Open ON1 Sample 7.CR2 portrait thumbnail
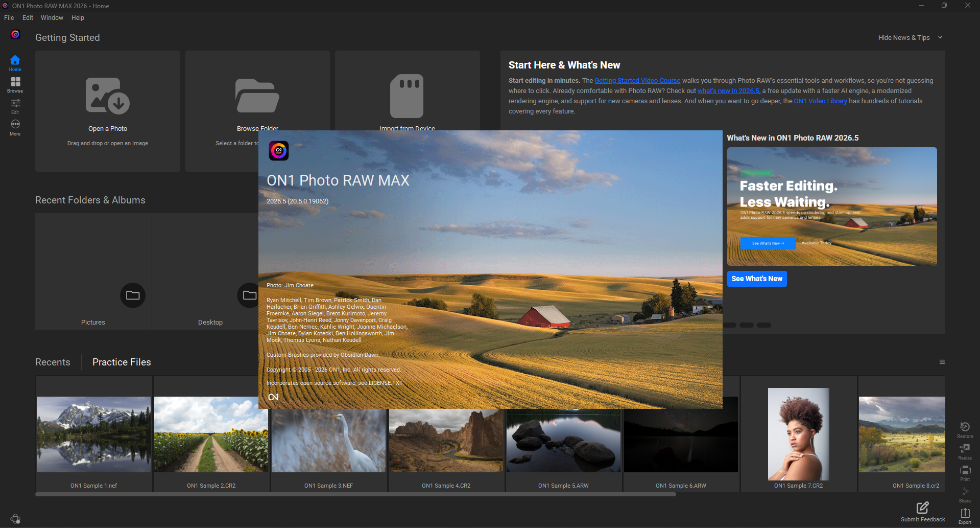The width and height of the screenshot is (980, 528). point(799,434)
